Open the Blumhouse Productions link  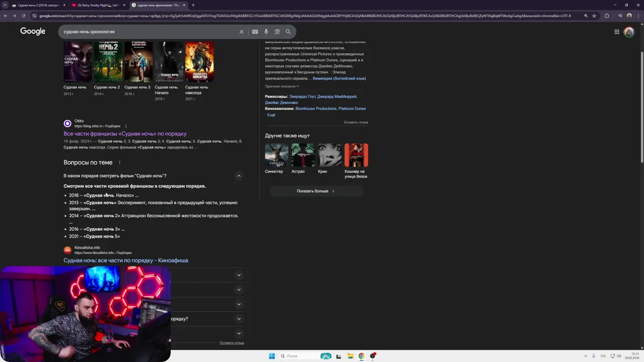(x=316, y=109)
